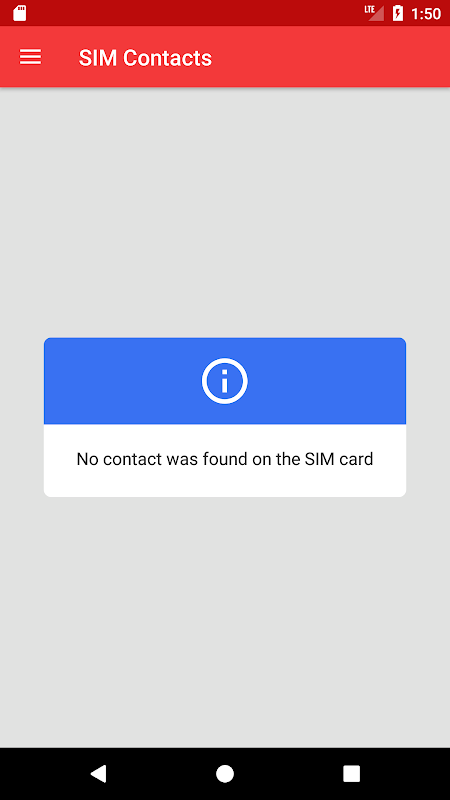Tap the white circled info icon
Viewport: 450px width, 800px height.
(224, 381)
